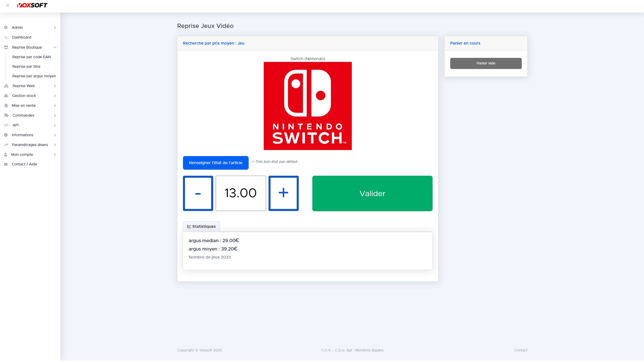Click the Statistiques chart icon

pos(189,226)
